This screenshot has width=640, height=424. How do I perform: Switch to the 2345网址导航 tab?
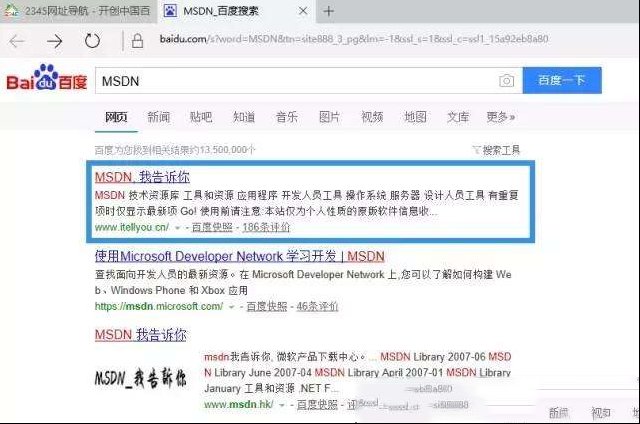78,11
